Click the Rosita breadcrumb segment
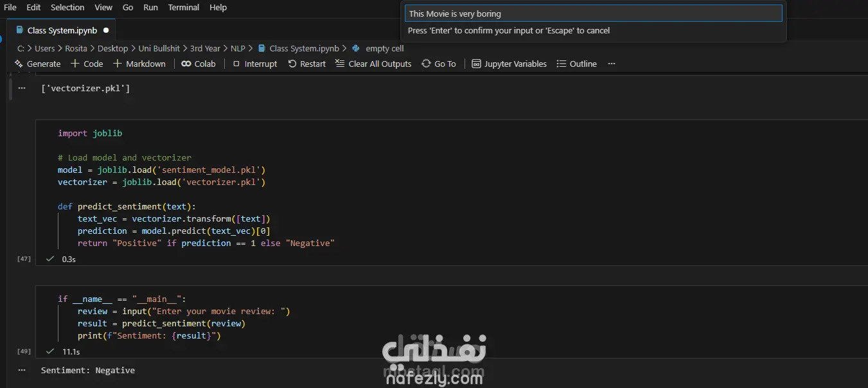This screenshot has width=868, height=388. [x=76, y=48]
